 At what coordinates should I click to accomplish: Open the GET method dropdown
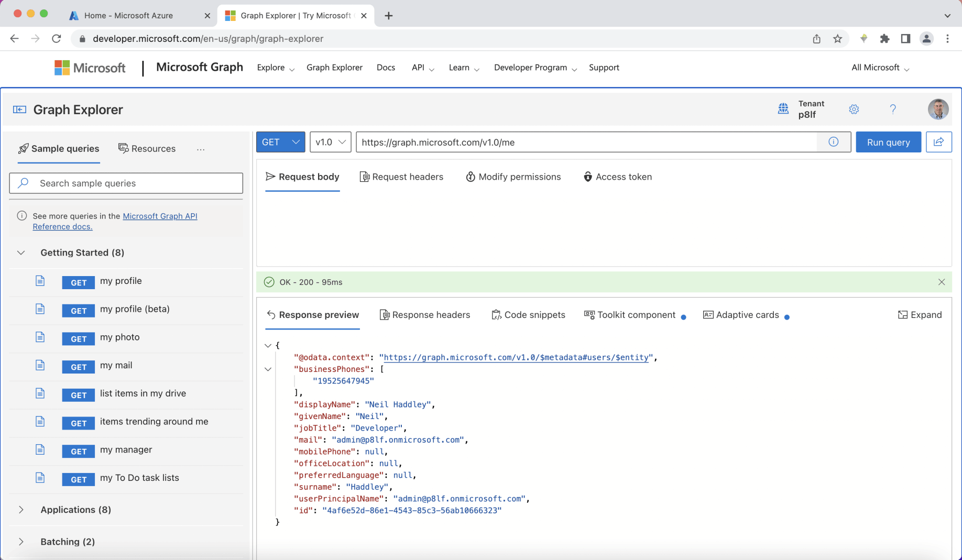(x=280, y=142)
